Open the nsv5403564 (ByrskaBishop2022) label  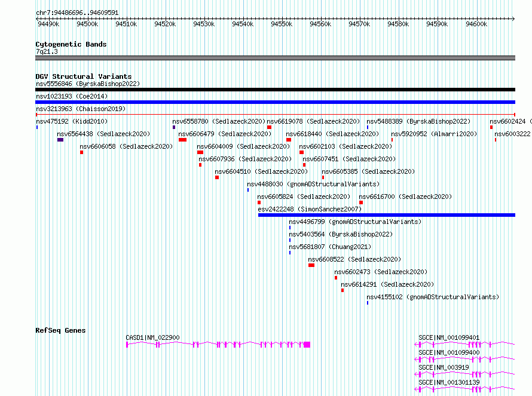pos(341,234)
